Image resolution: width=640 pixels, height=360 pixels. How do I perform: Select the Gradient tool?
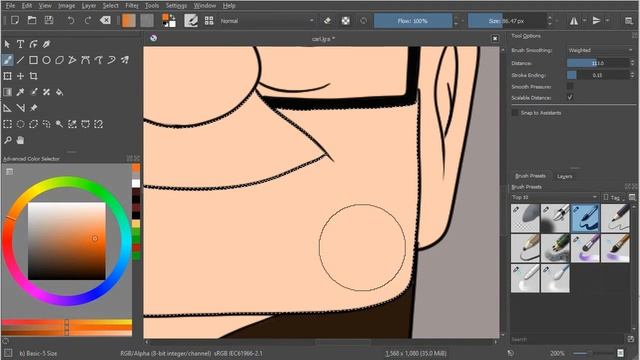pos(7,92)
